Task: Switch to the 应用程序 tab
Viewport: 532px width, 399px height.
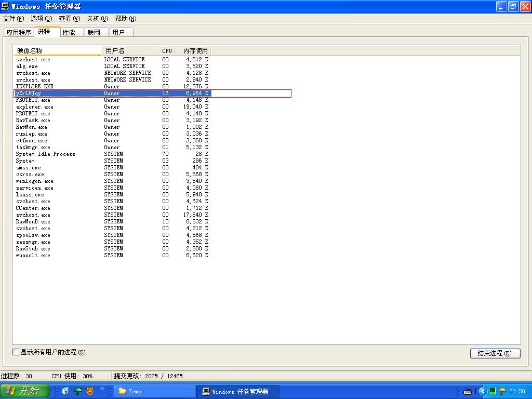Action: 19,32
